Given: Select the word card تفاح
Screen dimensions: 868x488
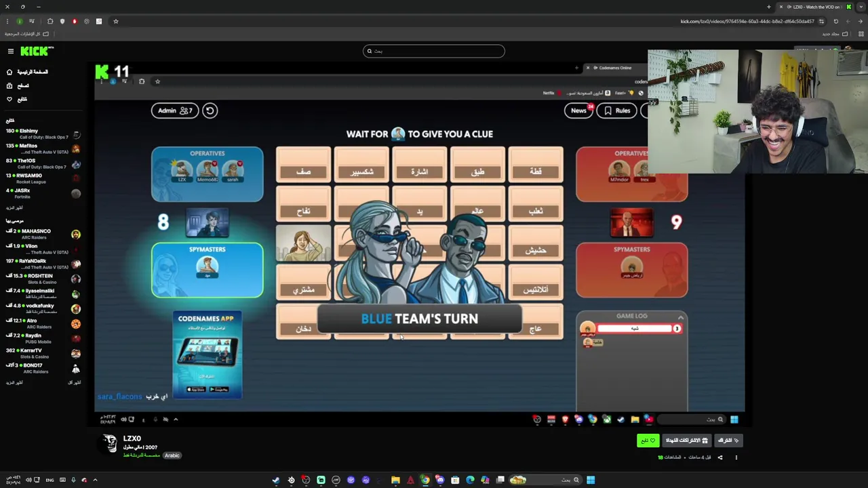Looking at the screenshot, I should click(303, 205).
